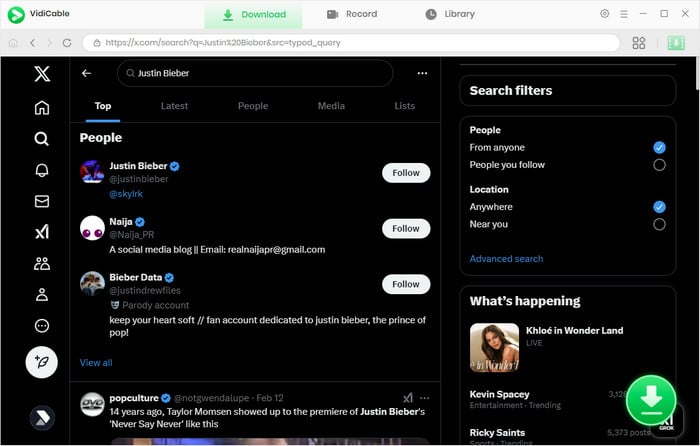Select Near you location filter

tap(659, 224)
